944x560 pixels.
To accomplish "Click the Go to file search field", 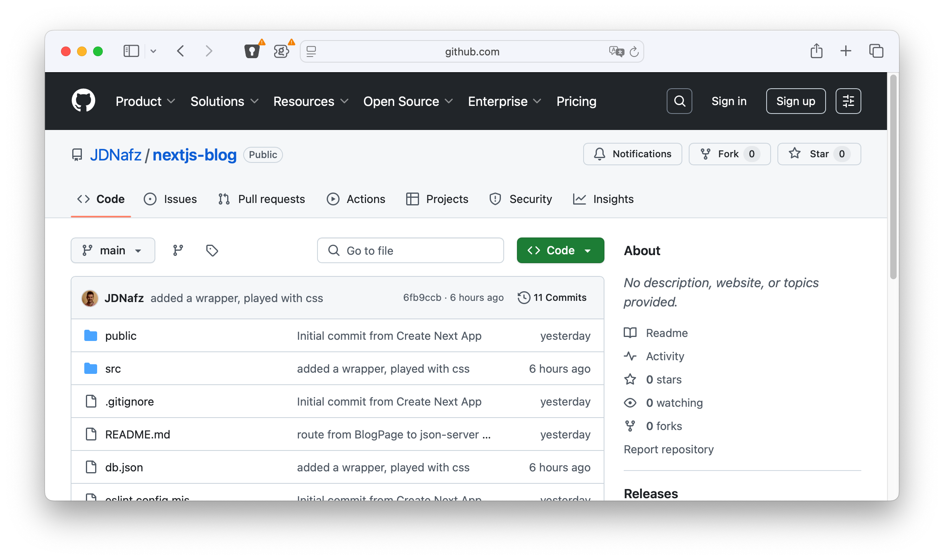I will coord(410,250).
